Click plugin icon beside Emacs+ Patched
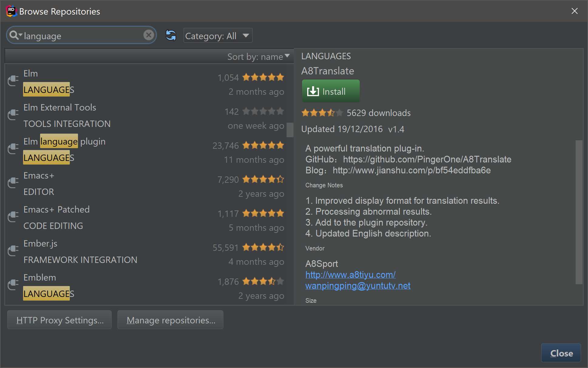Viewport: 588px width, 368px height. pos(13,217)
